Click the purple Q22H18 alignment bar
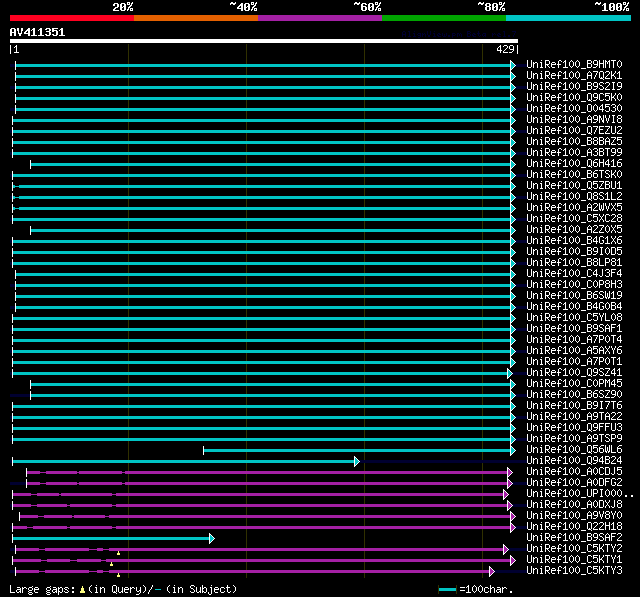The height and width of the screenshot is (597, 640). 261,527
